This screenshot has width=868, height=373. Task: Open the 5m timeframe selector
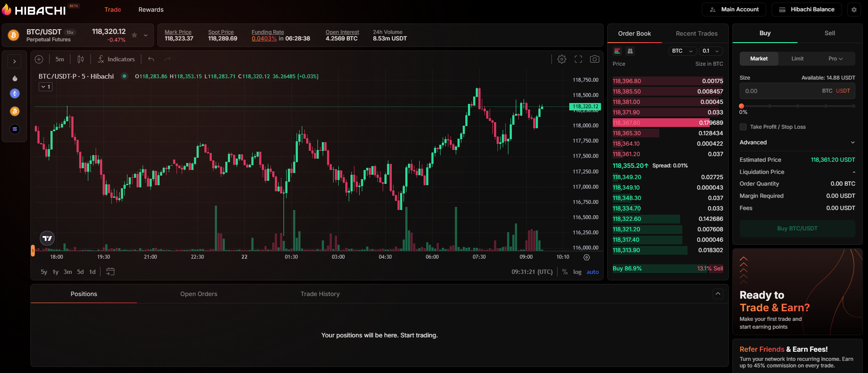pos(60,59)
